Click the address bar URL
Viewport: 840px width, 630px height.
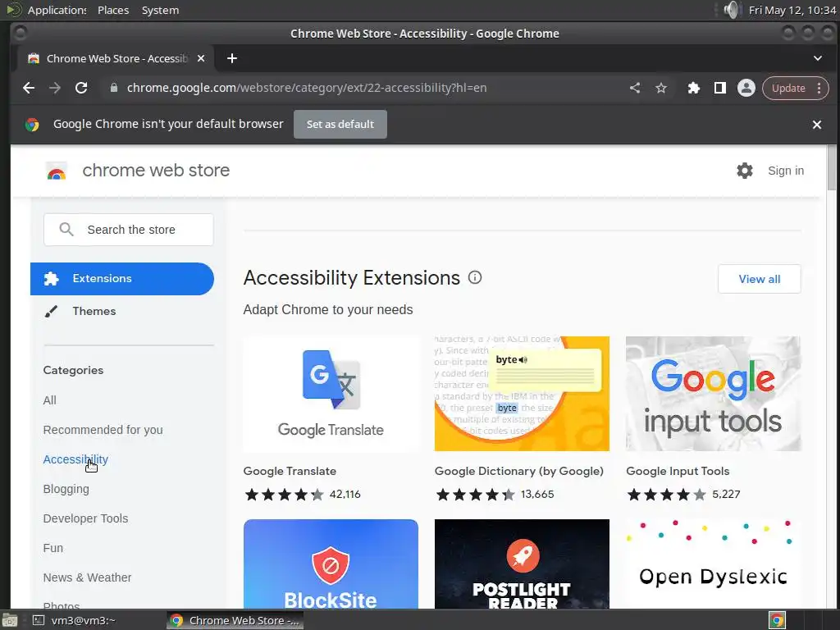tap(307, 88)
